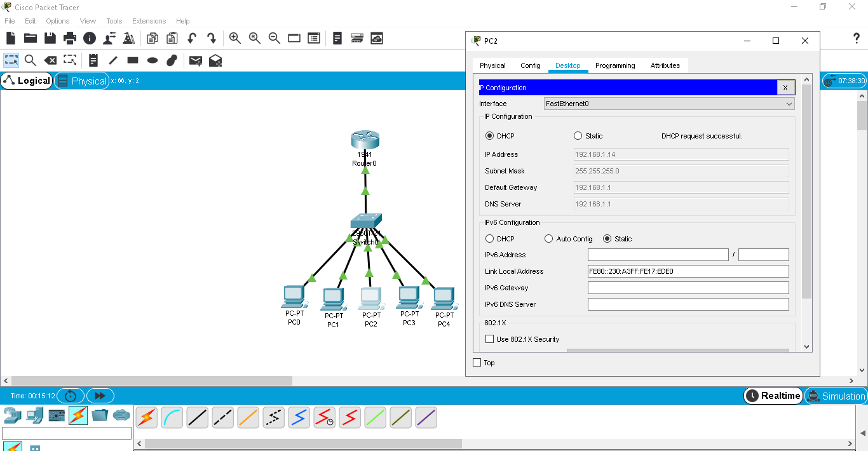Select IPv6 Auto Config radio
Screen dimensions: 868x451
pyautogui.click(x=549, y=239)
